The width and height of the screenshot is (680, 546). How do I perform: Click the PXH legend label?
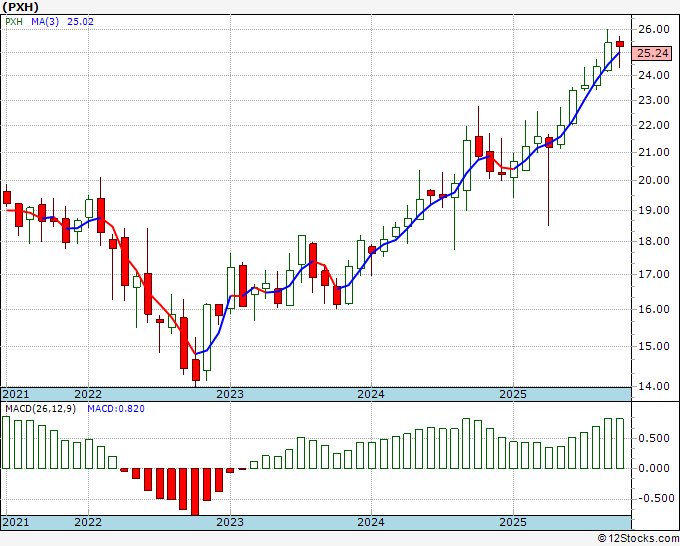[14, 22]
